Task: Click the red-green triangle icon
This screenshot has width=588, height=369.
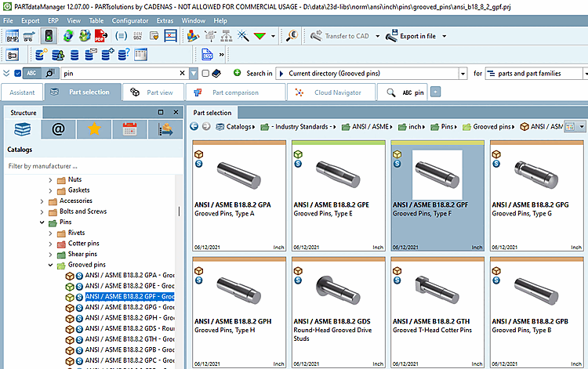Action: point(260,36)
